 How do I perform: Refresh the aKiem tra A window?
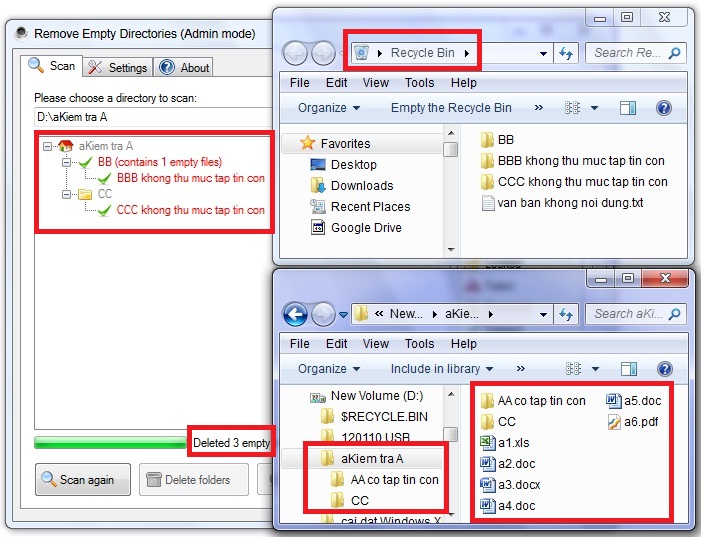pyautogui.click(x=566, y=314)
